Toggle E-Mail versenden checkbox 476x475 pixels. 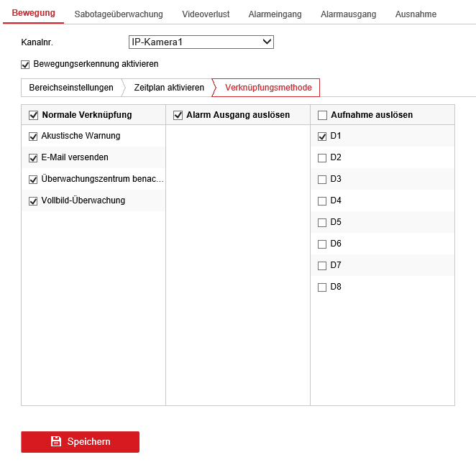(33, 158)
